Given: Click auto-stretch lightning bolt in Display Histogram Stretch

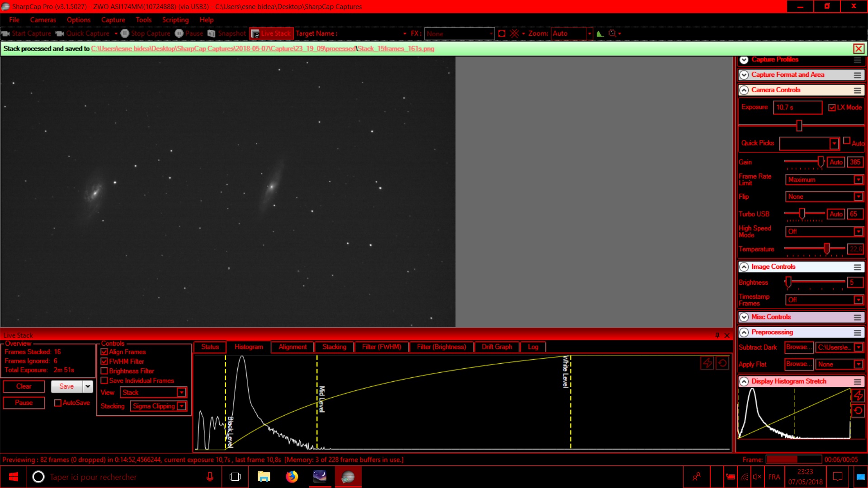Looking at the screenshot, I should coord(858,395).
